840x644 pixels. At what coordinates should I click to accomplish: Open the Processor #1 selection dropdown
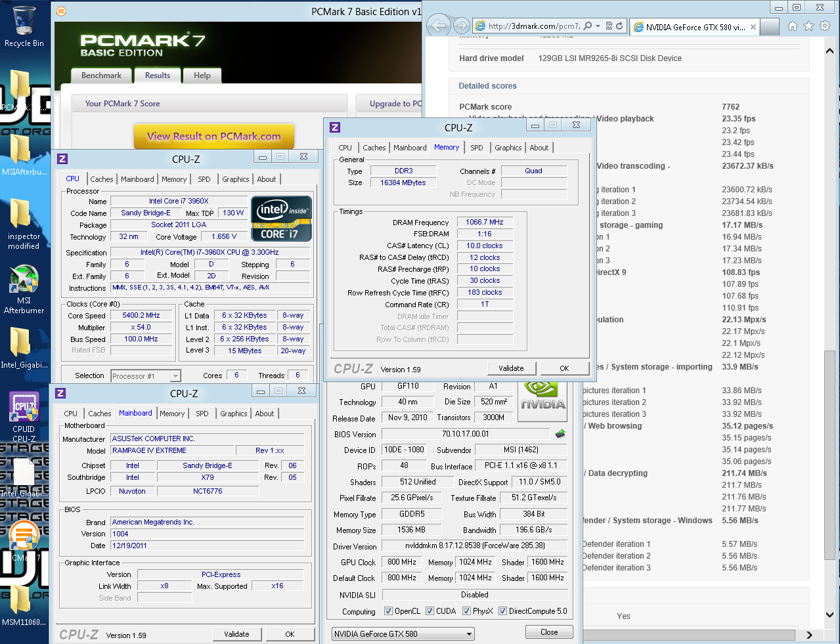(175, 376)
